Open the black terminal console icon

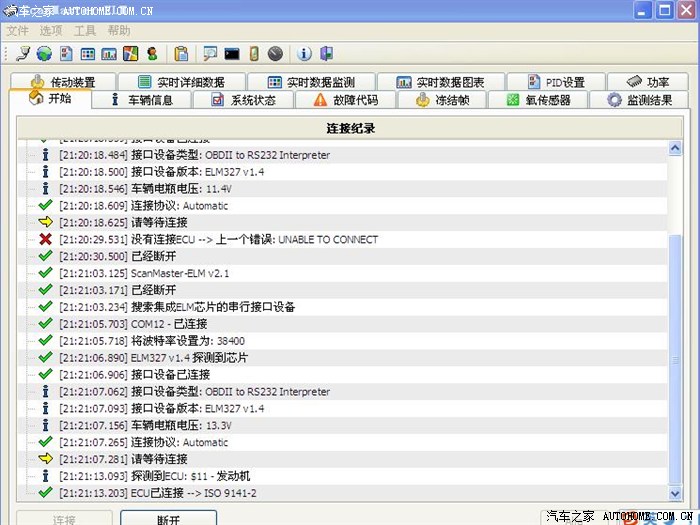click(232, 53)
